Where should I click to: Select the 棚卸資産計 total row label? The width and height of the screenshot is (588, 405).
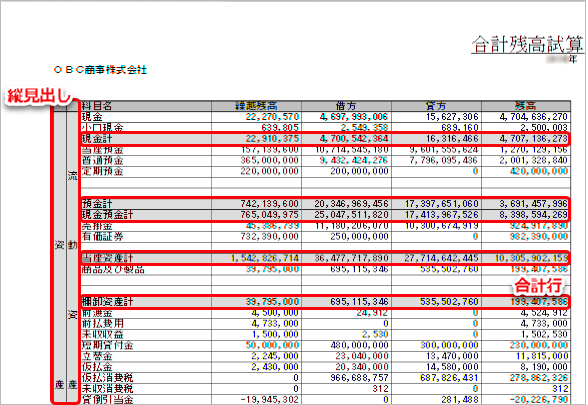coord(108,302)
